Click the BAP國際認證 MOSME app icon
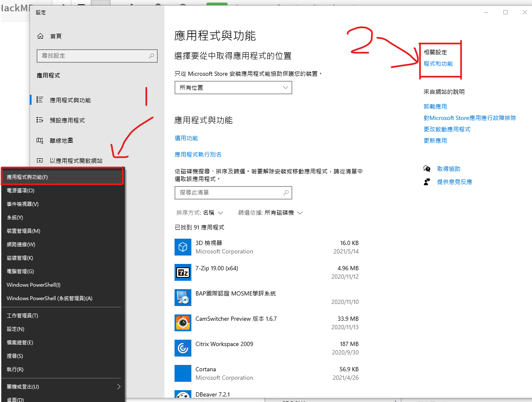This screenshot has width=532, height=402. click(x=183, y=298)
